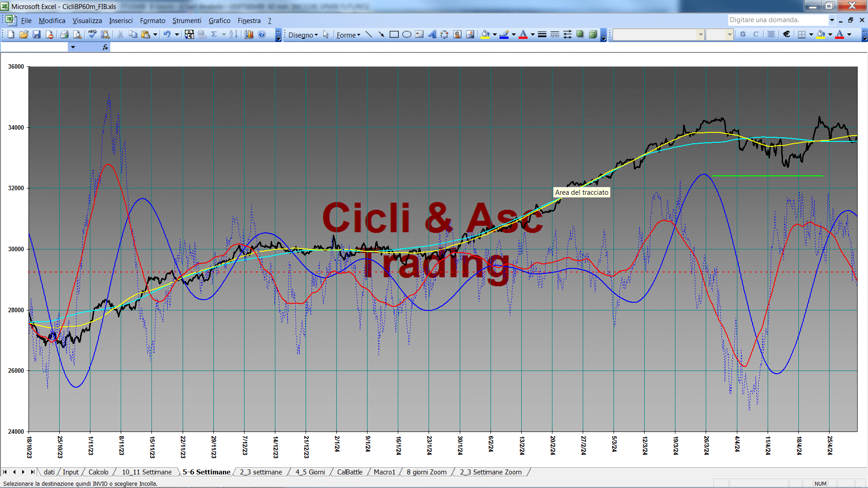Open Excel Help question mark icon
Viewport: 868px width, 488px height.
(262, 34)
